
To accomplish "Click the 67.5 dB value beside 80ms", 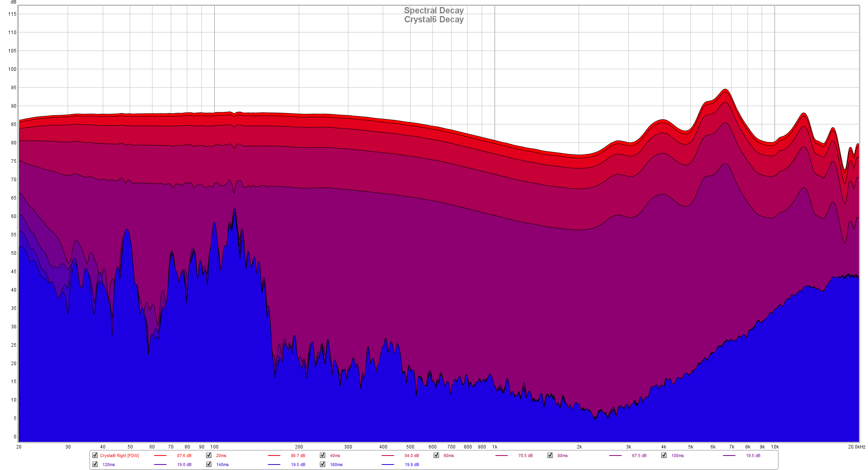I will click(x=639, y=456).
